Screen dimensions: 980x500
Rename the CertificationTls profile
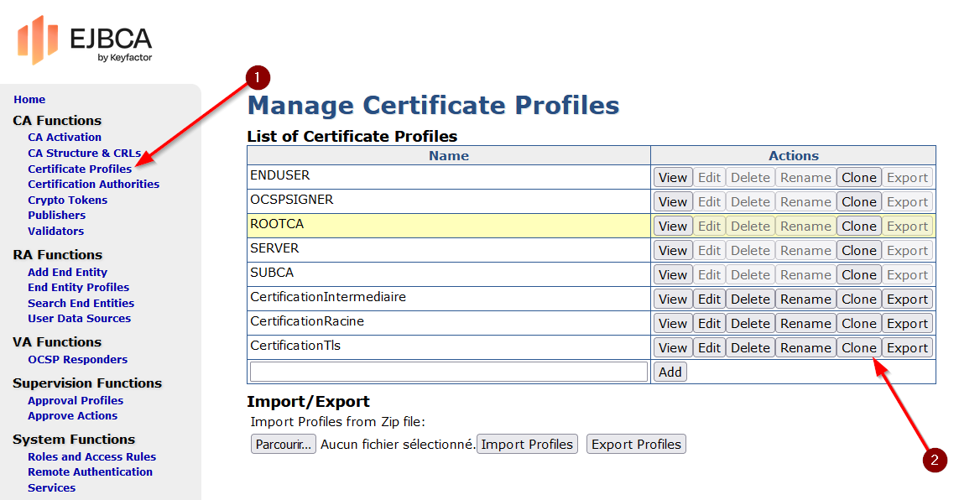[x=805, y=348]
